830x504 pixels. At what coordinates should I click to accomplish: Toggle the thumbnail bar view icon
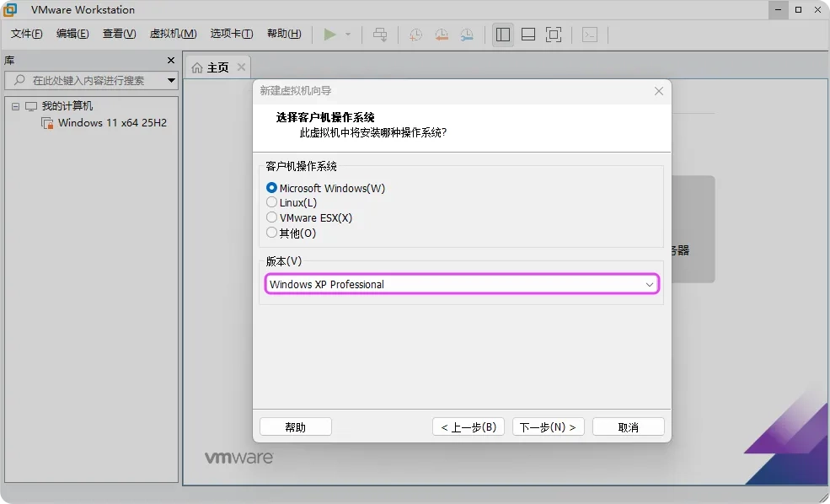point(528,35)
